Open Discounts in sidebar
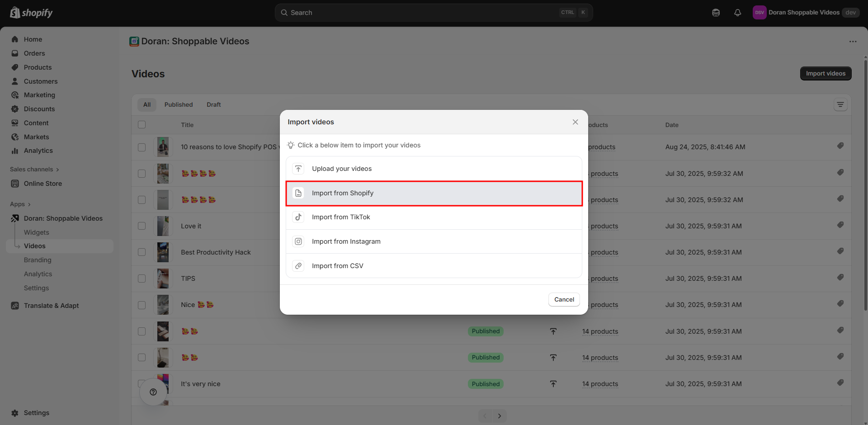Viewport: 868px width, 425px height. tap(39, 109)
